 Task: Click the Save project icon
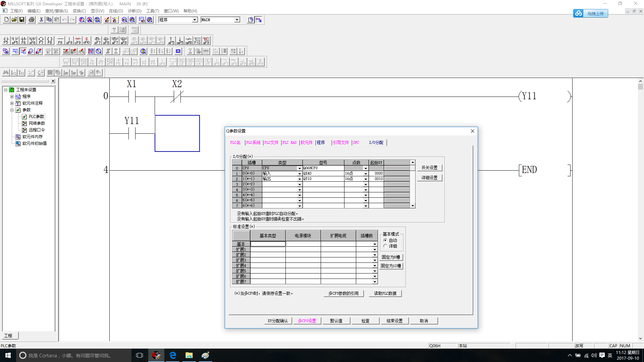(22, 20)
